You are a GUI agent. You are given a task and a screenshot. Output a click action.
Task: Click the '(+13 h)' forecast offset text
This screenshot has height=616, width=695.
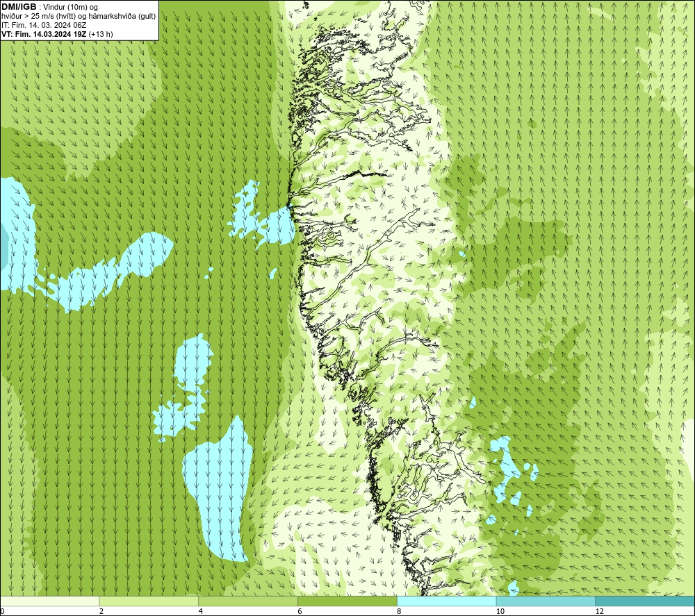[x=101, y=34]
